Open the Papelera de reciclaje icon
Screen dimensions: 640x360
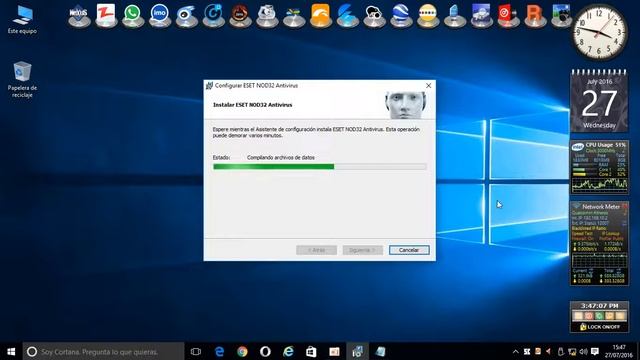pos(22,79)
